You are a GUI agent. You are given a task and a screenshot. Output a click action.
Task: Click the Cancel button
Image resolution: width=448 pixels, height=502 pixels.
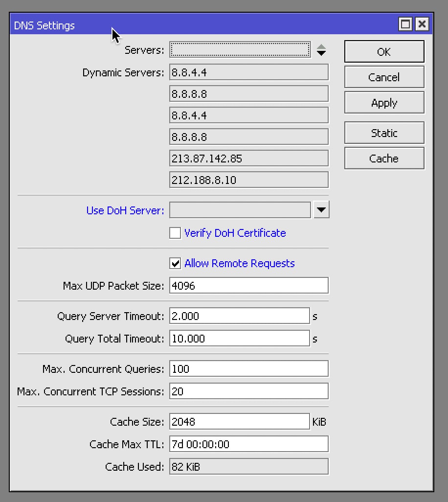tap(384, 77)
